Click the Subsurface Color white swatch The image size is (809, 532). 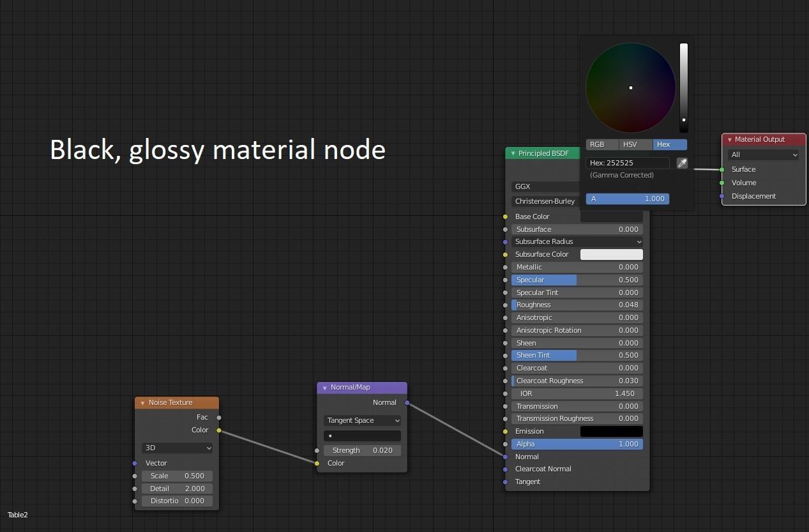611,254
